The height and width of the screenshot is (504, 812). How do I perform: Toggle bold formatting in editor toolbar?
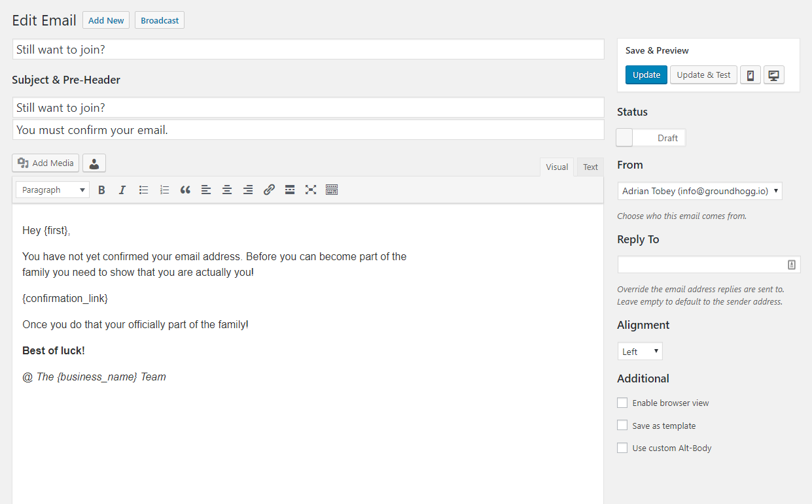point(101,190)
